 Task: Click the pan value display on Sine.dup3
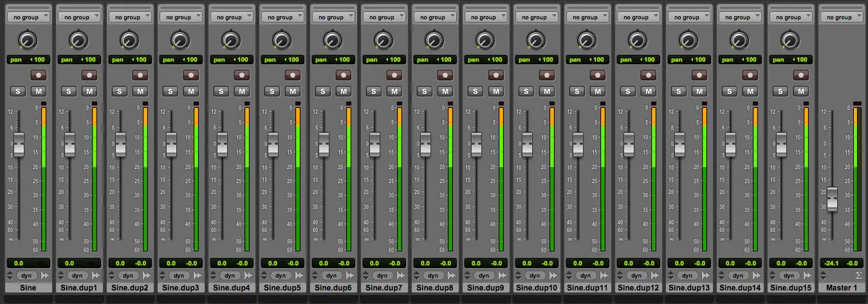point(180,59)
